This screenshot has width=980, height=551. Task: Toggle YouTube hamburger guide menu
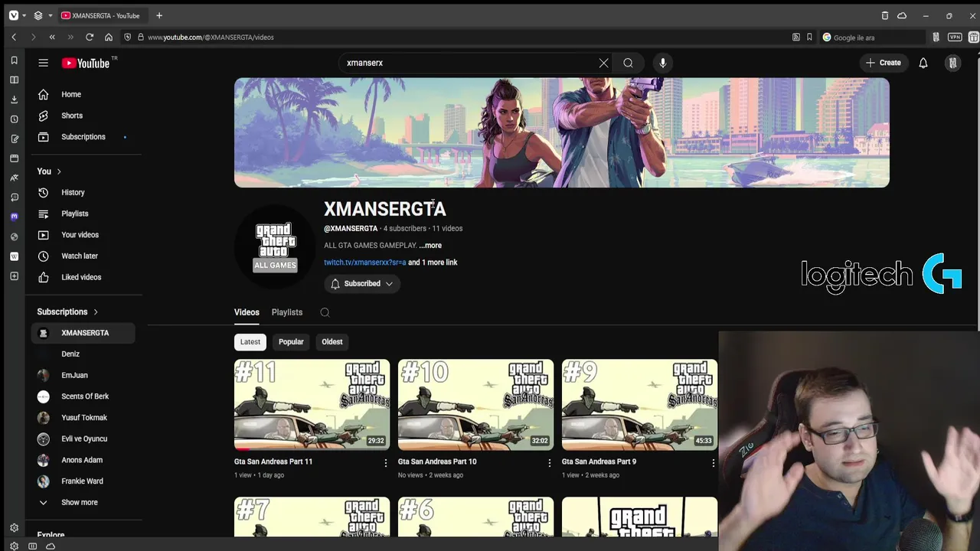(44, 63)
